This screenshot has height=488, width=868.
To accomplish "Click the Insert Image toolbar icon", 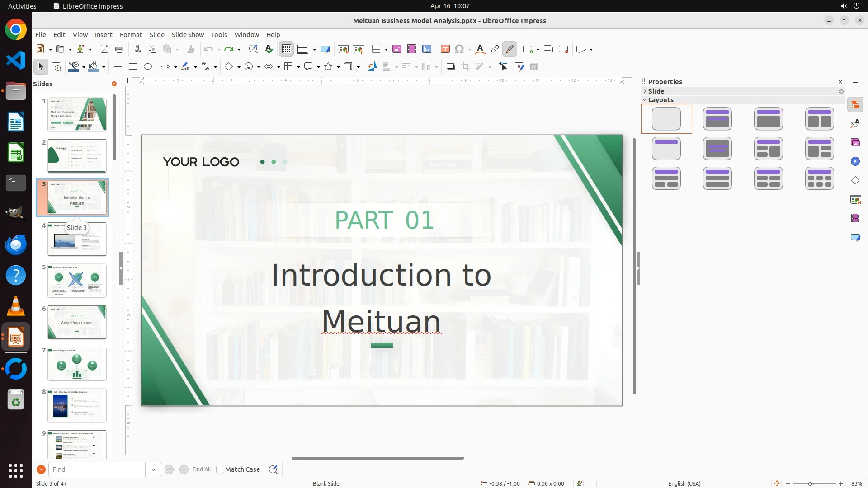I will (x=397, y=49).
